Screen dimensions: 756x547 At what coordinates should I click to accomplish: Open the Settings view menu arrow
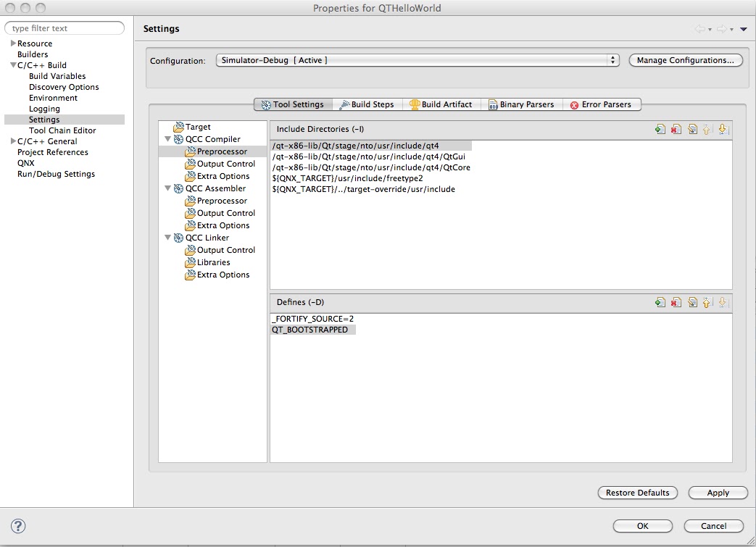pos(744,30)
